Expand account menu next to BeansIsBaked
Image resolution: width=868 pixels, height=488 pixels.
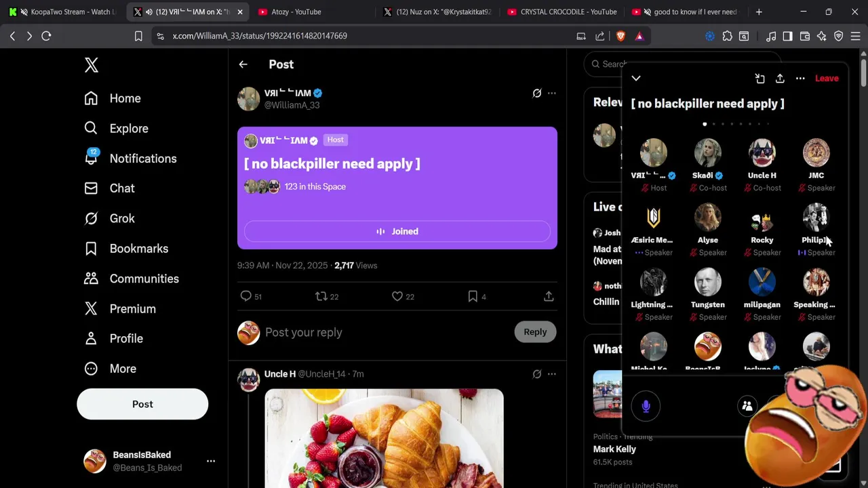(x=211, y=461)
